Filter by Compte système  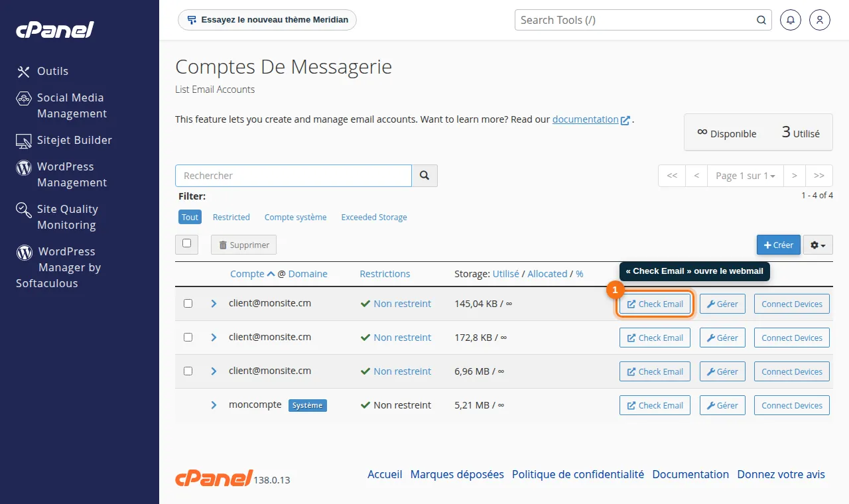296,217
